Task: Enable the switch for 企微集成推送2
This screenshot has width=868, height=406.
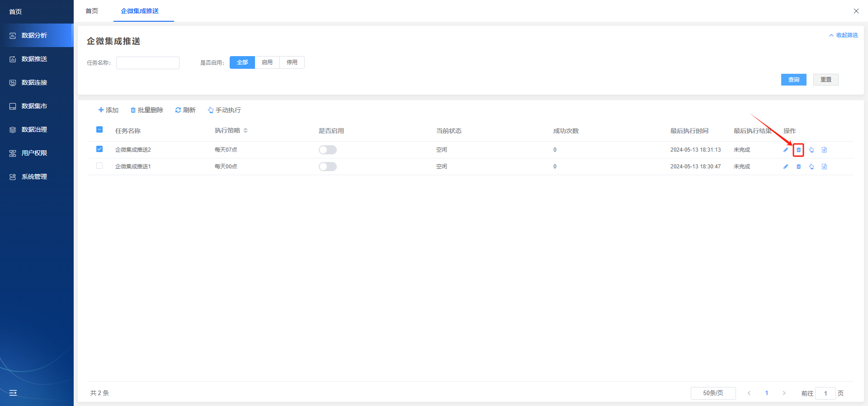Action: (328, 150)
